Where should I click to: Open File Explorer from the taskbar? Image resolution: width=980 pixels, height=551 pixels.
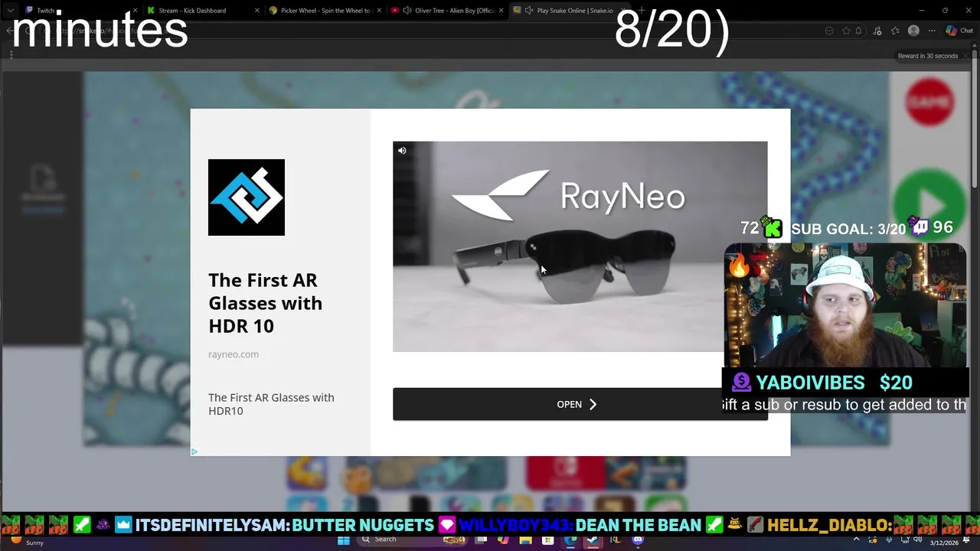[x=526, y=540]
